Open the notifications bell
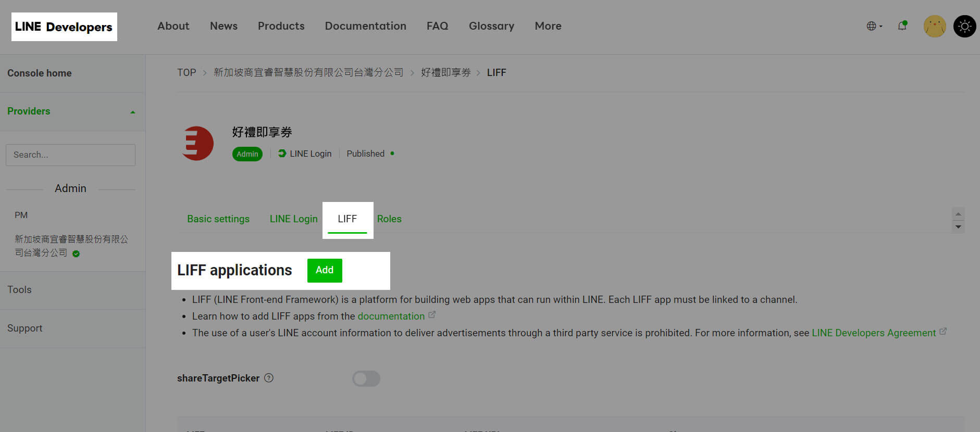This screenshot has height=432, width=980. [902, 26]
